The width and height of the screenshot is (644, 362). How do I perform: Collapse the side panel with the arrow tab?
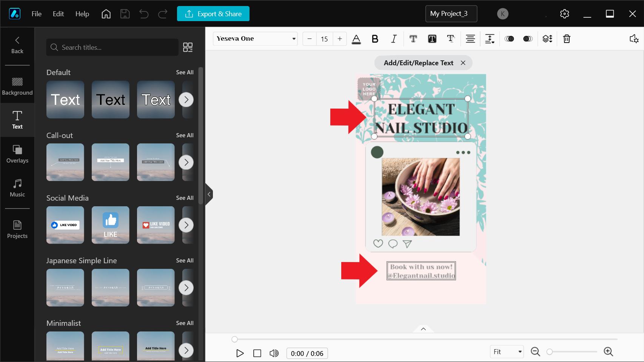(209, 194)
